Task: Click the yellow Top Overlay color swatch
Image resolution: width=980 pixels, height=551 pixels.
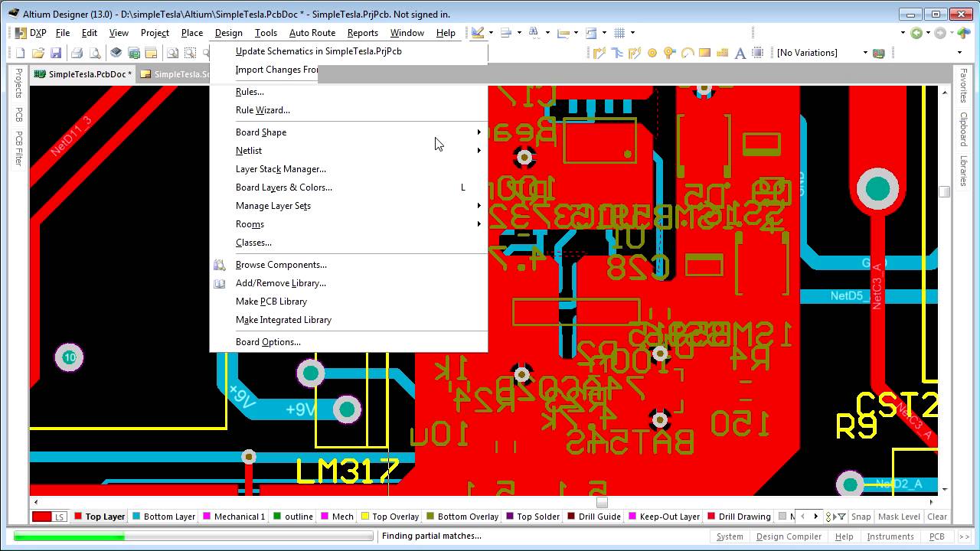Action: pyautogui.click(x=365, y=517)
